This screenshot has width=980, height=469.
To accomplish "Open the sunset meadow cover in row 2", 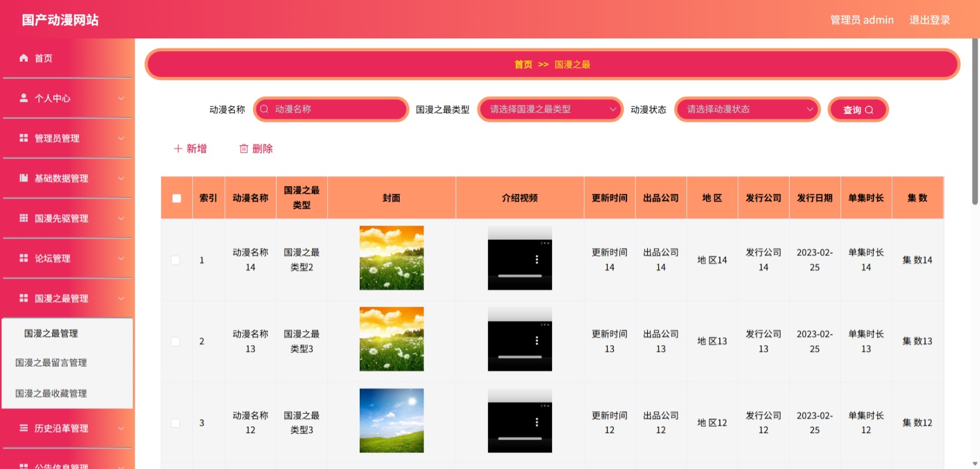I will [x=391, y=339].
